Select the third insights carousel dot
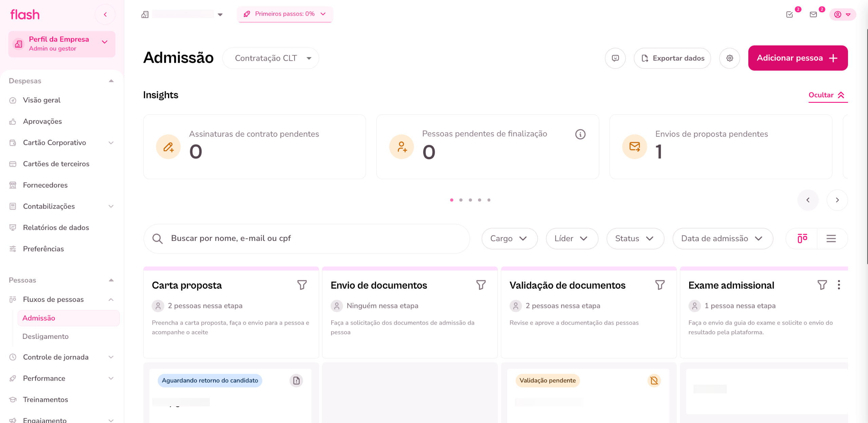868x423 pixels. [x=470, y=200]
